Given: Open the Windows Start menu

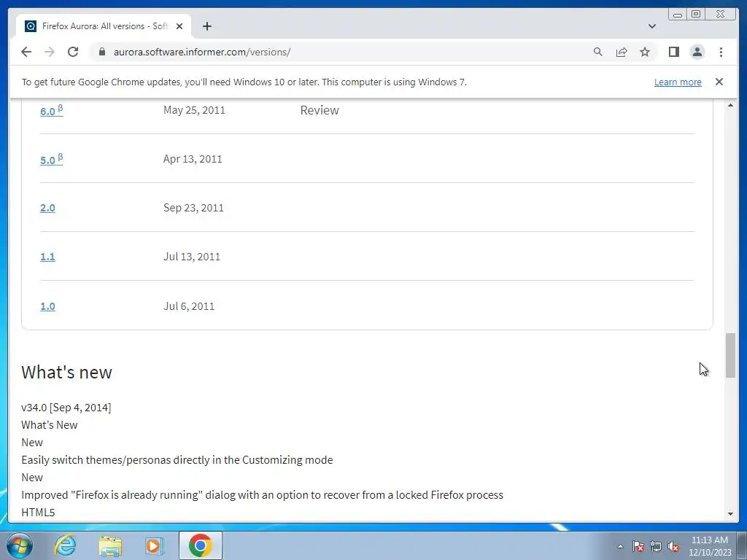Looking at the screenshot, I should tap(19, 545).
